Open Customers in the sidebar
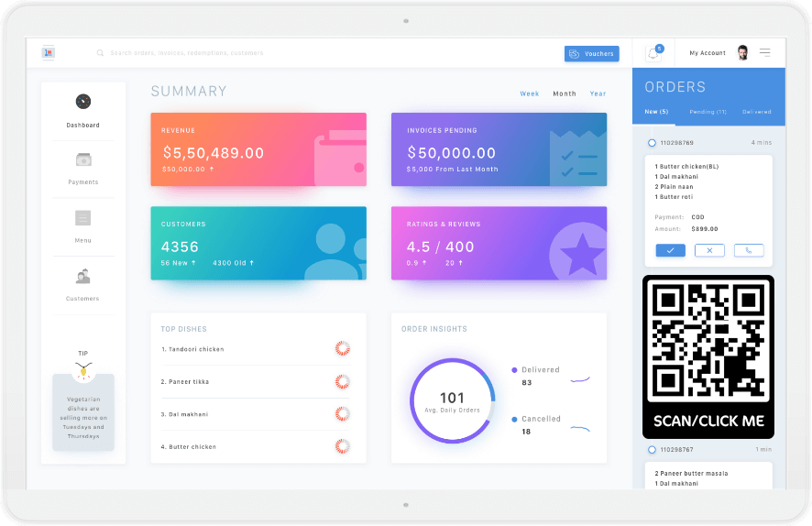This screenshot has height=526, width=812. pos(82,285)
